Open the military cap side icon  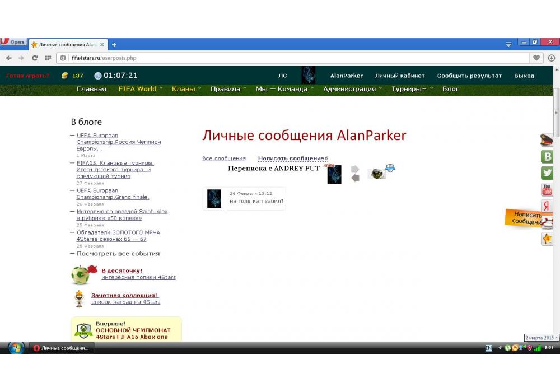point(547,139)
